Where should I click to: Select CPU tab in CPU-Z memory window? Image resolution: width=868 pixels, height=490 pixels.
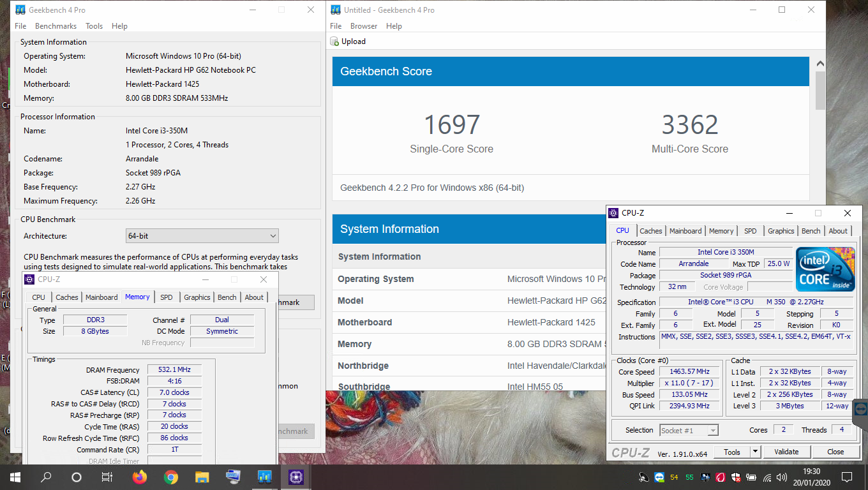(38, 297)
